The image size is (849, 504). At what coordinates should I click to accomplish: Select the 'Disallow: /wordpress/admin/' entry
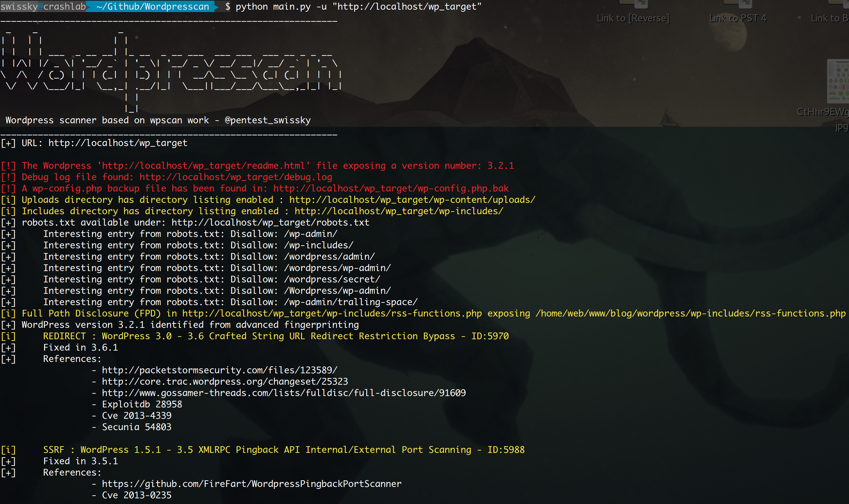[x=302, y=257]
